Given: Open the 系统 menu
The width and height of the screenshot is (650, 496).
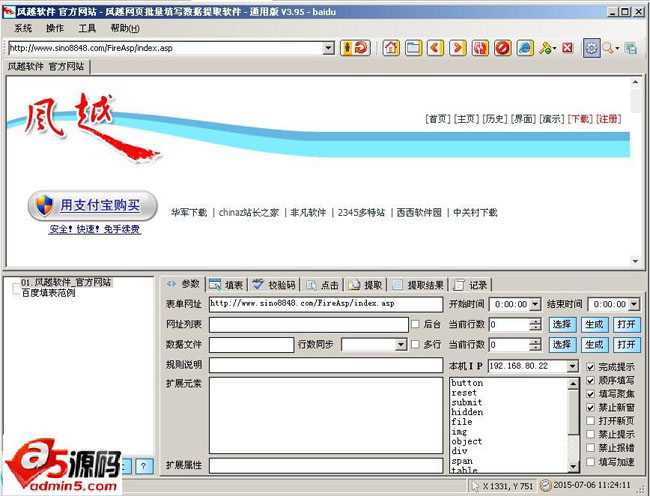Looking at the screenshot, I should pyautogui.click(x=23, y=28).
